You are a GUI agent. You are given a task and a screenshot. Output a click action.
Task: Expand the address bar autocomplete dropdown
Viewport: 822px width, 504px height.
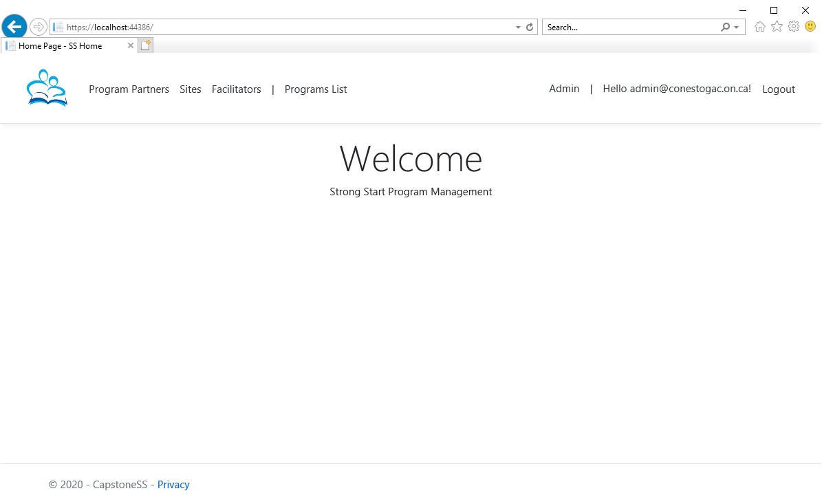coord(518,28)
